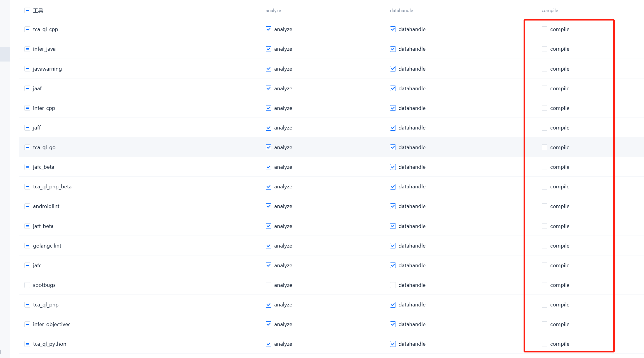Disable datahandle for tca_ql_php_beta
Screen dimensions: 644x358
pos(393,186)
